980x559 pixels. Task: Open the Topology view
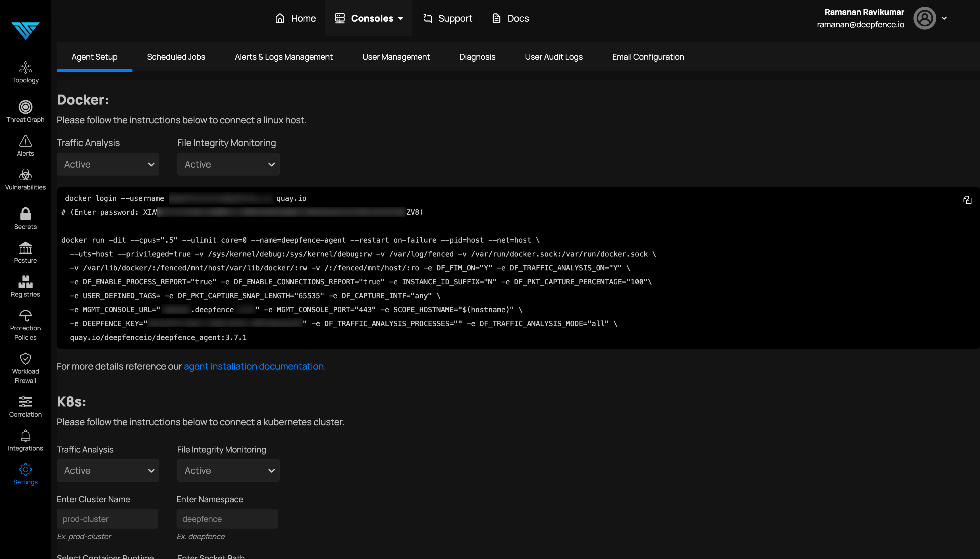[25, 72]
